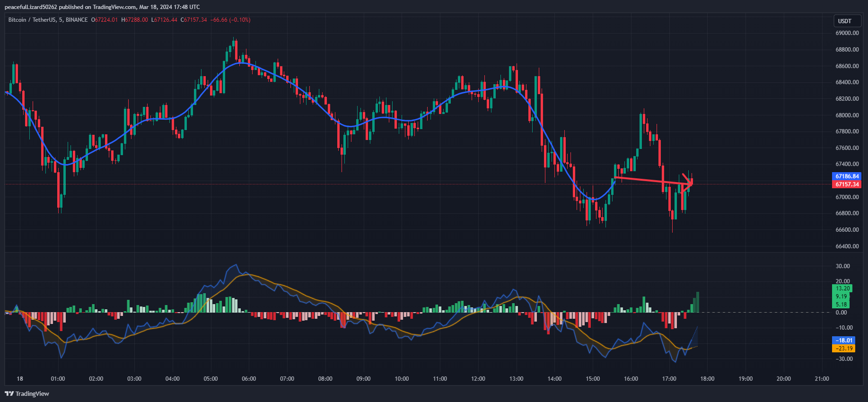Click the 67400.00 price axis label
The width and height of the screenshot is (868, 402).
847,164
